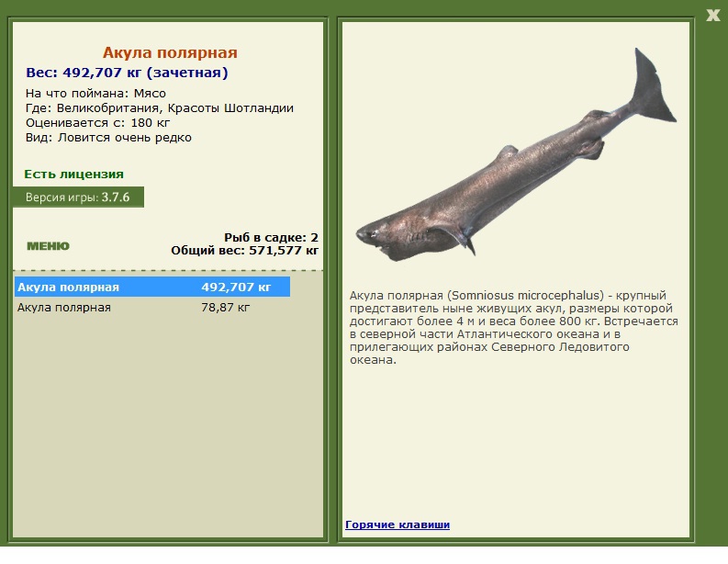Screen dimensions: 728x564
Task: Close the window with the X icon
Action: tap(712, 16)
